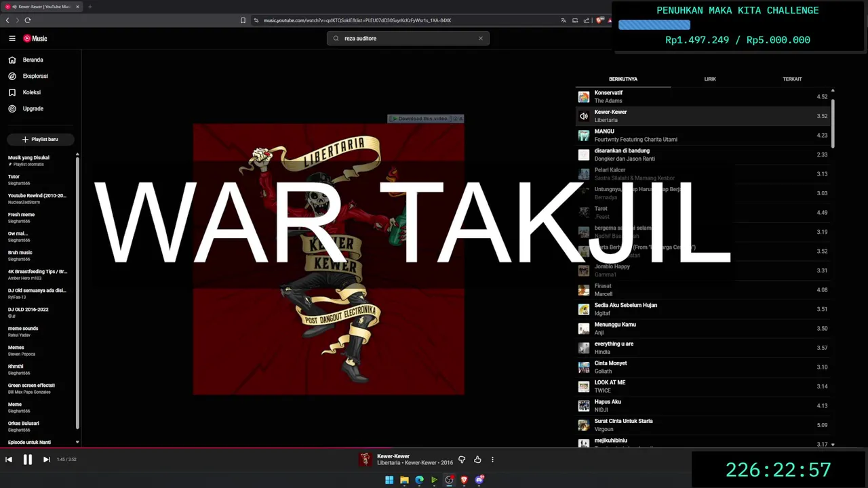Open more options for playing song
Screen dimensions: 868x488
point(492,460)
